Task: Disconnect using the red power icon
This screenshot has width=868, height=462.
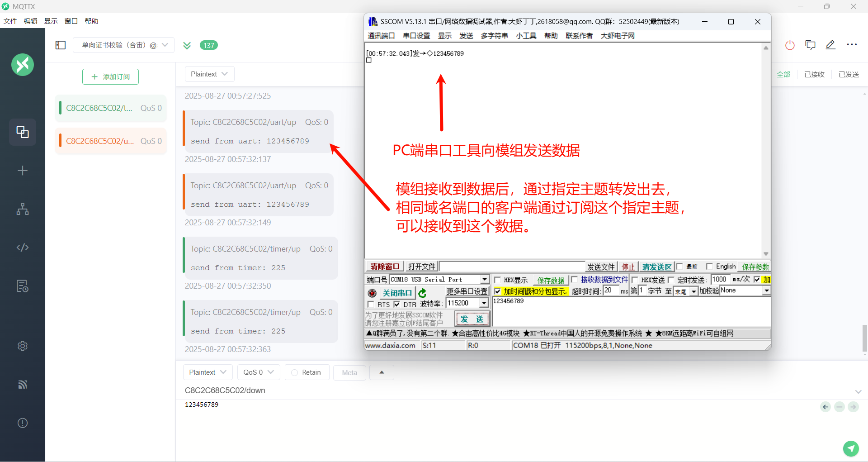Action: (790, 45)
